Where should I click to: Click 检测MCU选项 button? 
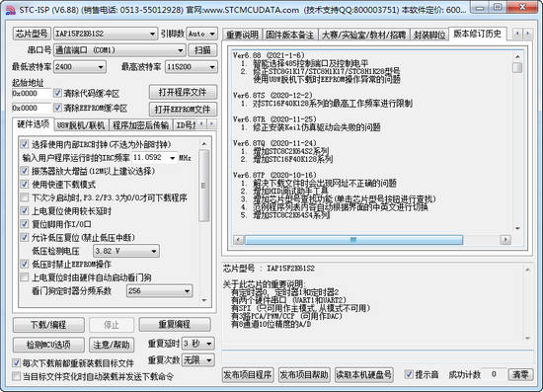coord(48,345)
